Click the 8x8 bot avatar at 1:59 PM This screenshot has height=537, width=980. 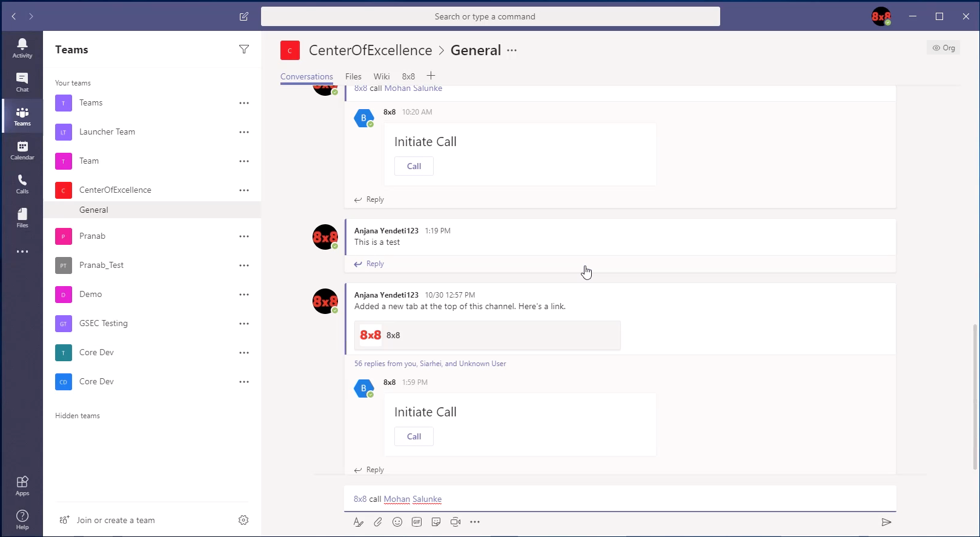pos(363,389)
